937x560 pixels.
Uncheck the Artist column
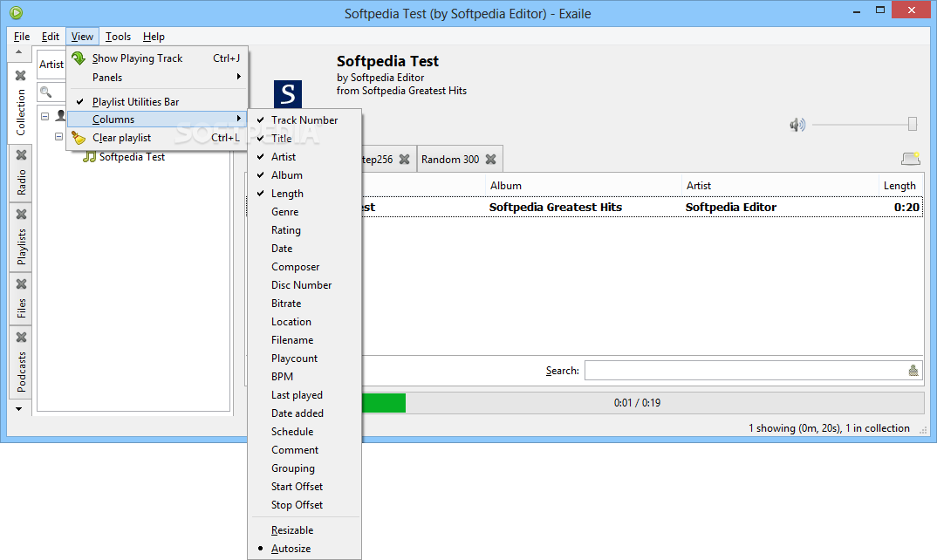304,157
